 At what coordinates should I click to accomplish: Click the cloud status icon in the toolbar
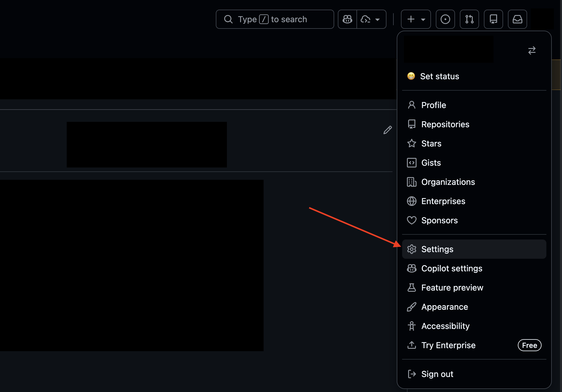click(365, 19)
